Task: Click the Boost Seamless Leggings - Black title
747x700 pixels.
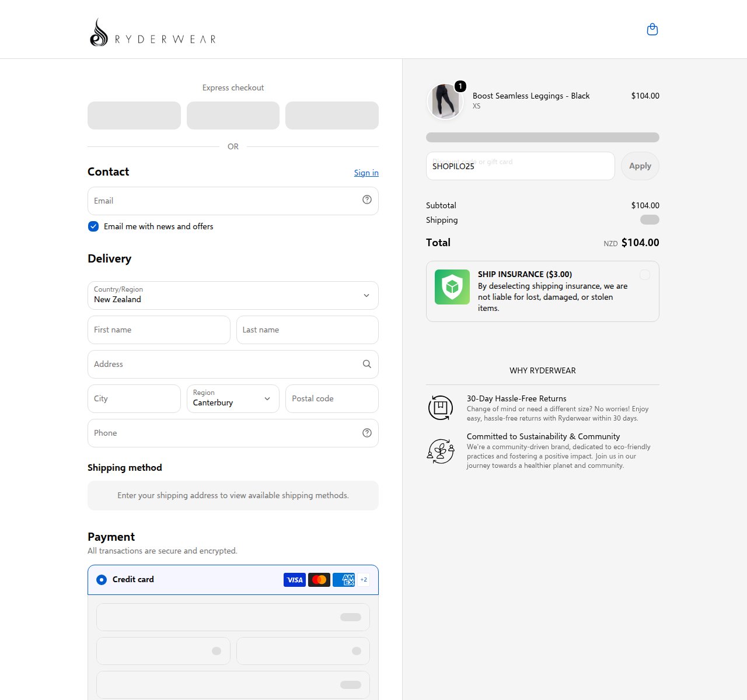Action: pos(531,96)
